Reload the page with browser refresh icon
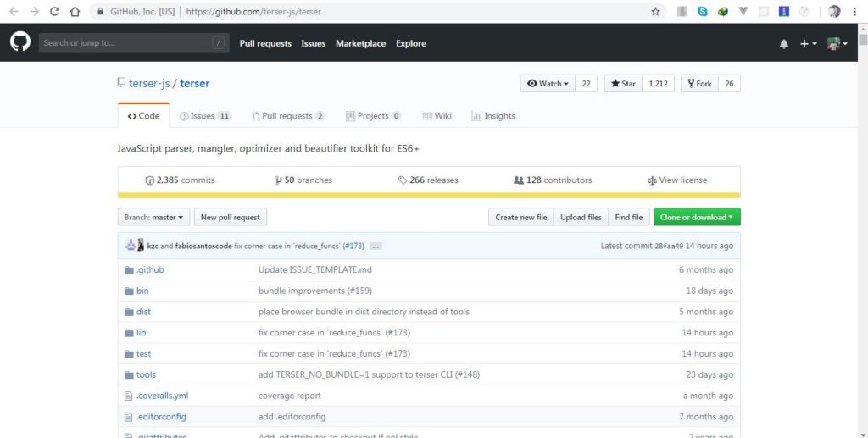Viewport: 868px width, 438px height. (54, 12)
